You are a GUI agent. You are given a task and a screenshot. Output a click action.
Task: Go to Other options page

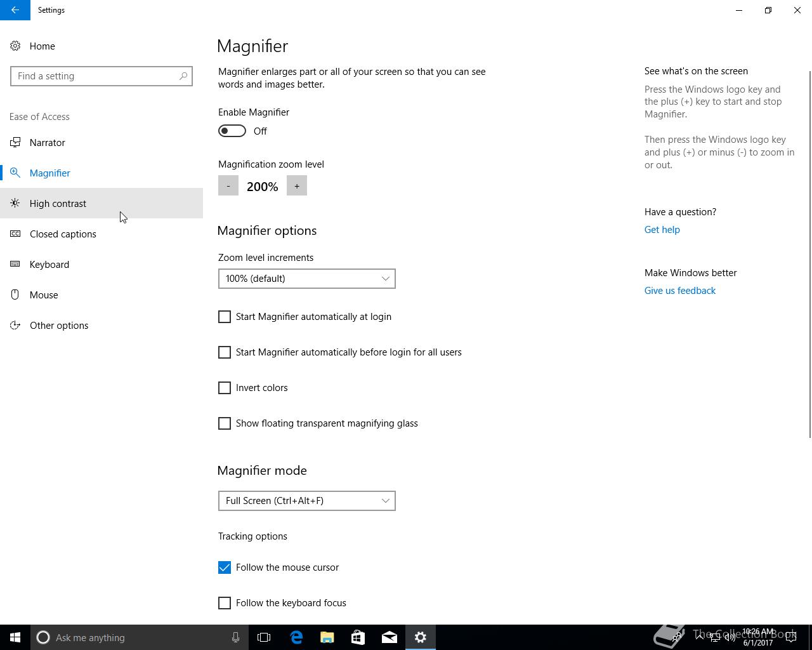click(x=101, y=326)
